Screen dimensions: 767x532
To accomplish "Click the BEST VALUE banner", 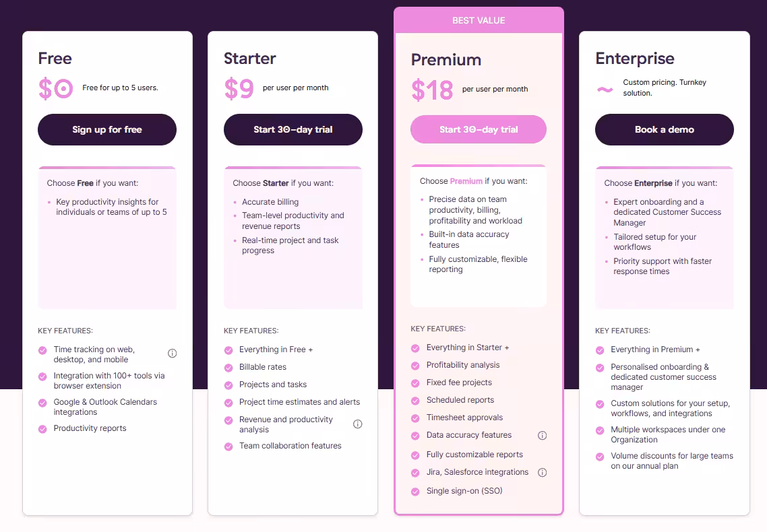I will (x=479, y=20).
